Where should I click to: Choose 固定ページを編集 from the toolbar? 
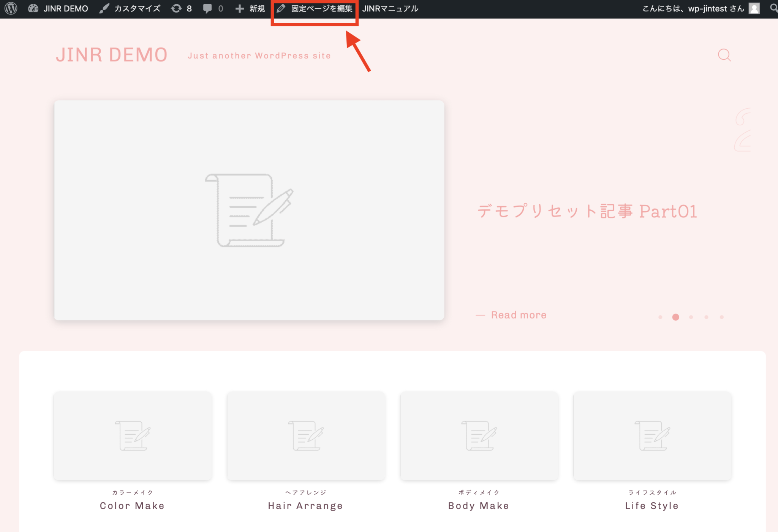(321, 8)
